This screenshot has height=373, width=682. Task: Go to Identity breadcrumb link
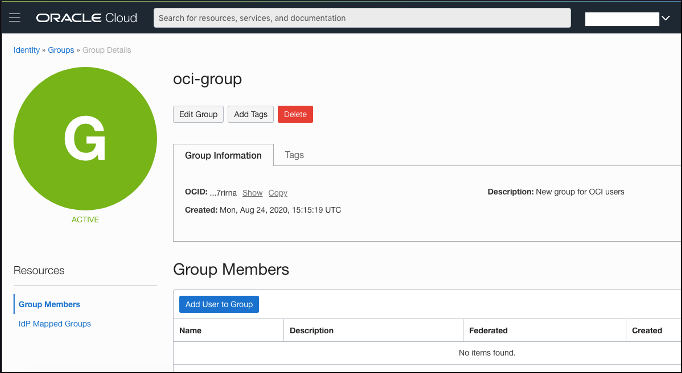[27, 50]
